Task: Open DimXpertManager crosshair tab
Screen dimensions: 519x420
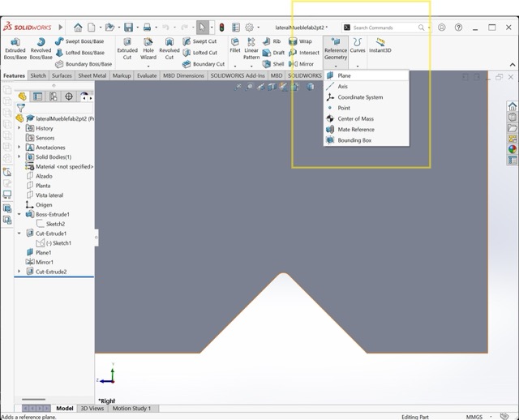Action: [69, 96]
